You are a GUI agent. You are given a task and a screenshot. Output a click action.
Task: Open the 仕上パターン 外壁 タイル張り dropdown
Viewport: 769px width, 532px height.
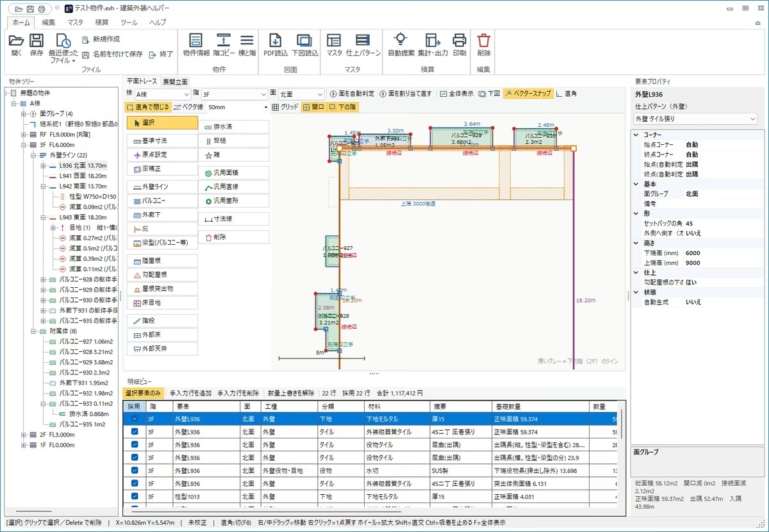(x=695, y=119)
